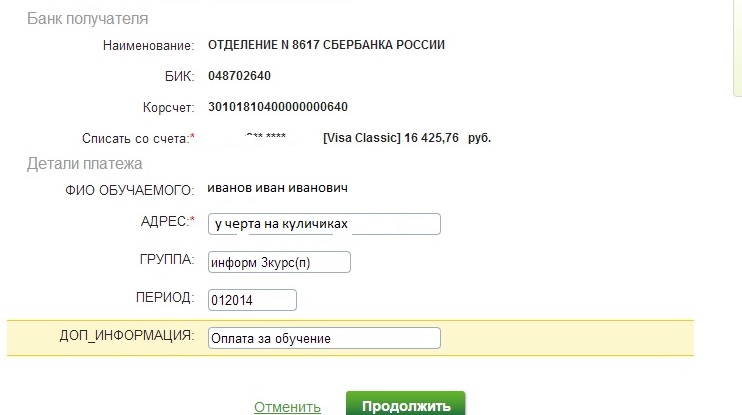Click the АДРЕС field label
Image resolution: width=742 pixels, height=415 pixels.
(168, 221)
